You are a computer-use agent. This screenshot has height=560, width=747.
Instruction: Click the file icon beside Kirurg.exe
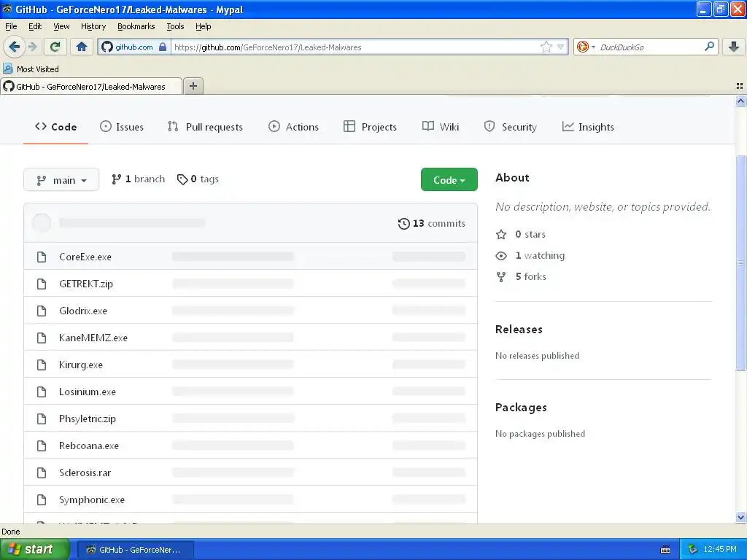click(x=42, y=365)
